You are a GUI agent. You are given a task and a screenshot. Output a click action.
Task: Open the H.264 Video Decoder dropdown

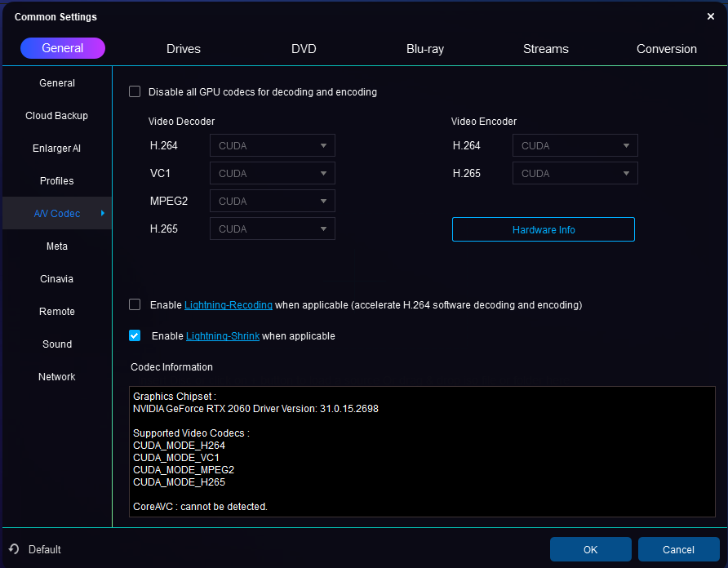tap(273, 145)
